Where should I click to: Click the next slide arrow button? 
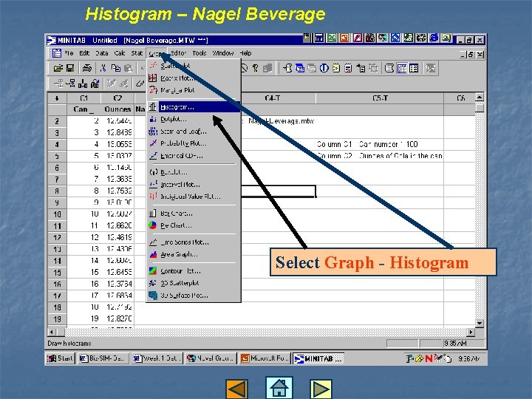coord(321,389)
